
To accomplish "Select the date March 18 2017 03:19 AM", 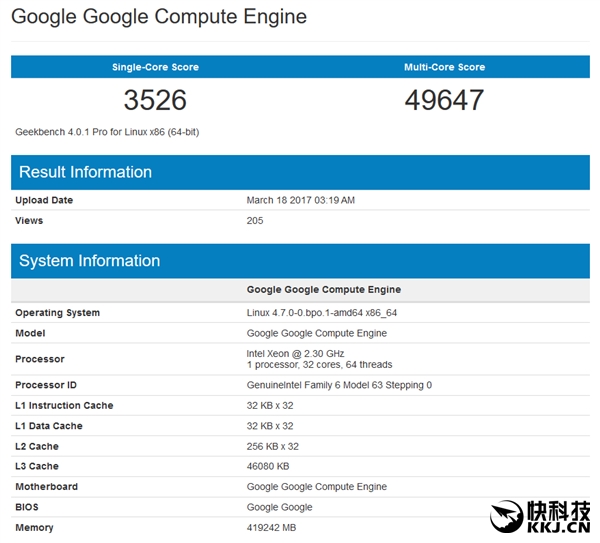I will [301, 200].
